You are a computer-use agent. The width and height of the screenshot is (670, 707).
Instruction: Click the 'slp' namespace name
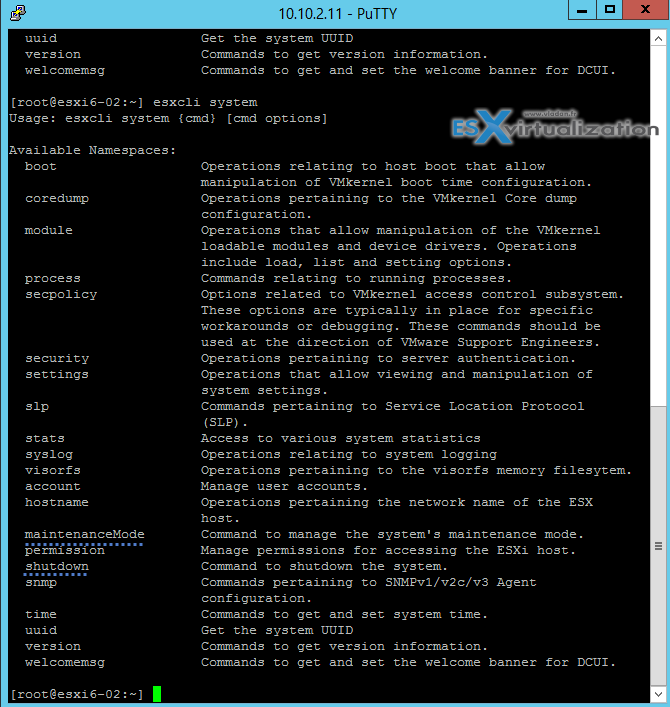(x=37, y=406)
